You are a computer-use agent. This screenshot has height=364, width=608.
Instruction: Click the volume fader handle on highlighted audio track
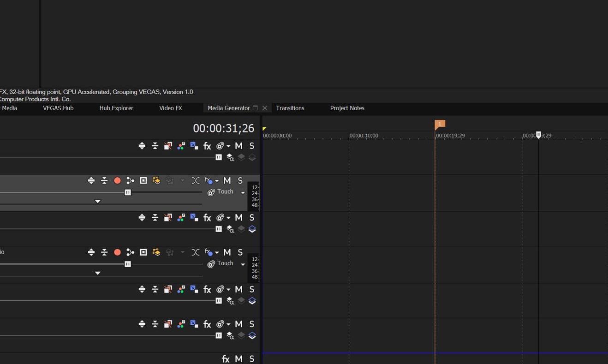coord(128,192)
